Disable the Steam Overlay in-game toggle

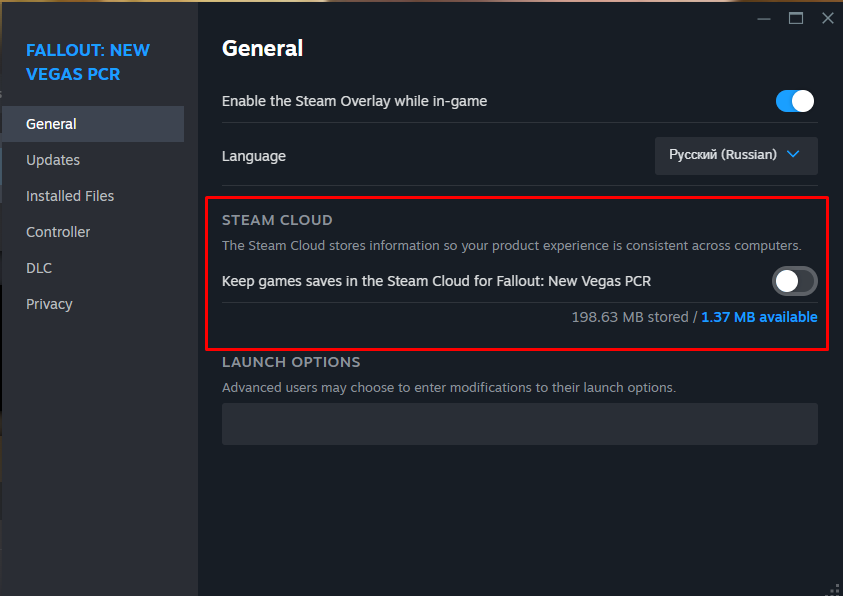click(795, 101)
